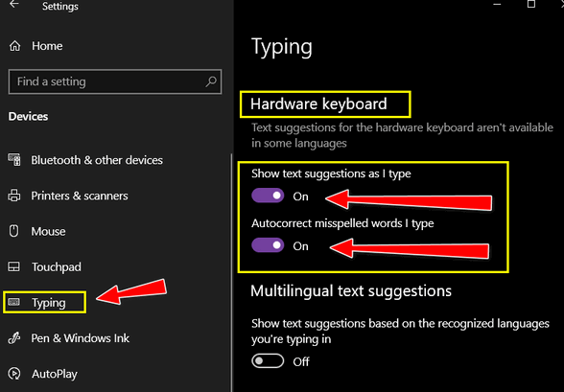This screenshot has height=392, width=564.
Task: Click the Printers & scanners printer icon
Action: coord(14,196)
